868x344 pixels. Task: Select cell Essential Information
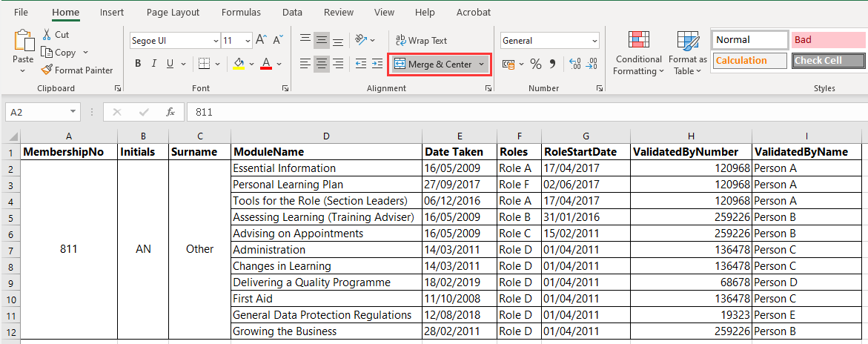click(326, 168)
